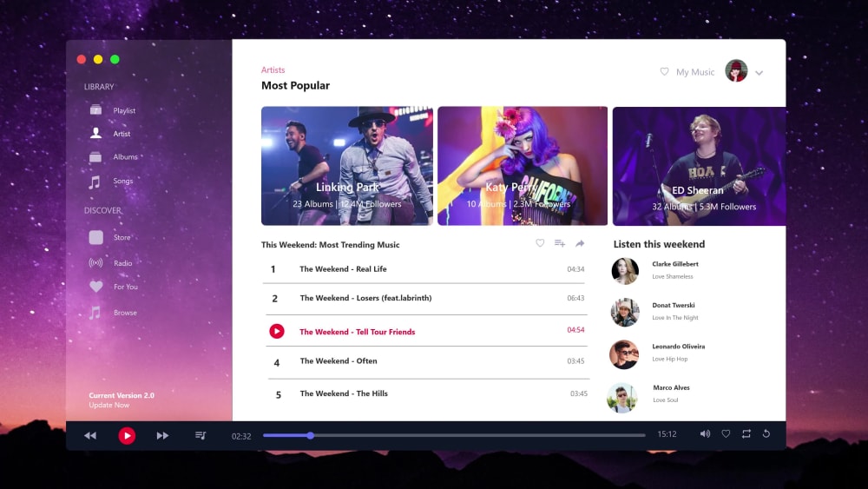Open Playlist in the Library menu
The width and height of the screenshot is (868, 489).
click(124, 110)
